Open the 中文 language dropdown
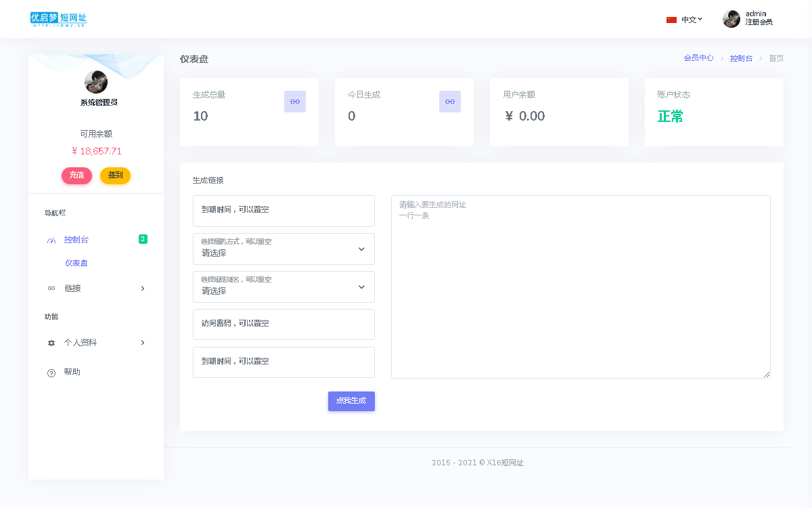Image resolution: width=812 pixels, height=508 pixels. 692,20
